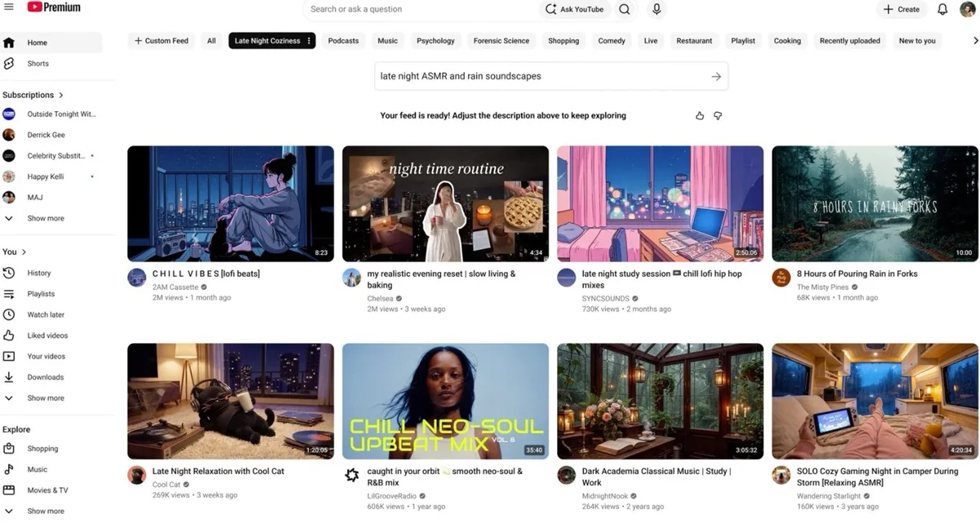
Task: Click the YouTube Premium logo
Action: pos(54,7)
